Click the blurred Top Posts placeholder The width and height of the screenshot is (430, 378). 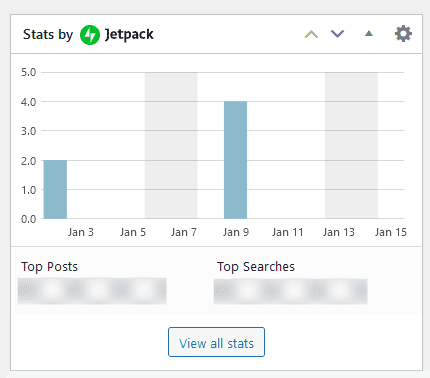92,291
